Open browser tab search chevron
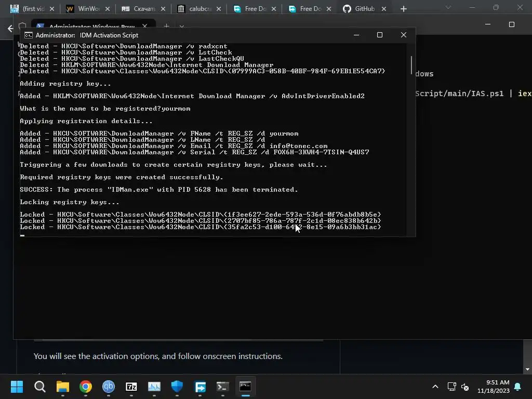This screenshot has width=532, height=399. [448, 7]
